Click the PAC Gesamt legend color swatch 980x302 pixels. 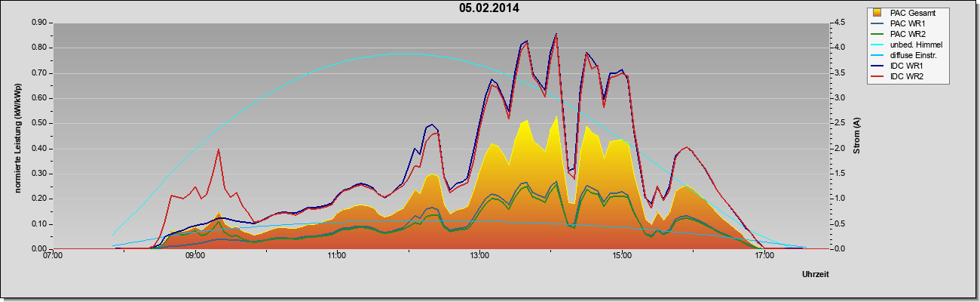click(878, 12)
